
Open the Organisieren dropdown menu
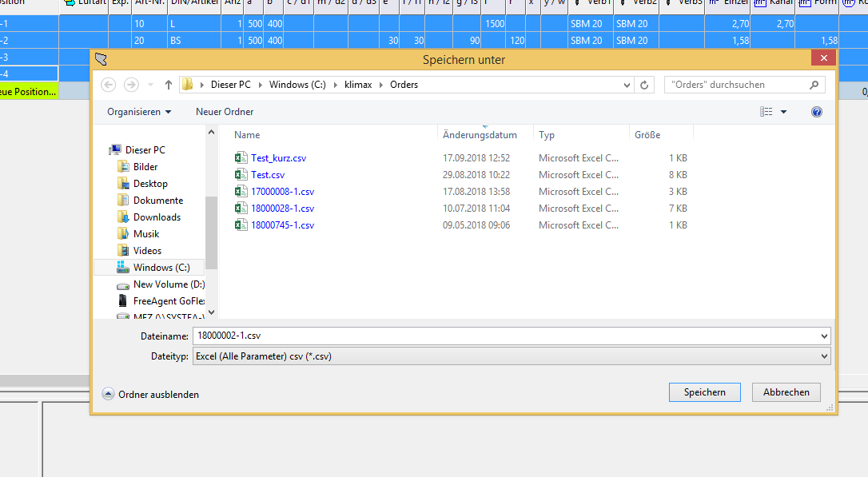pyautogui.click(x=140, y=112)
